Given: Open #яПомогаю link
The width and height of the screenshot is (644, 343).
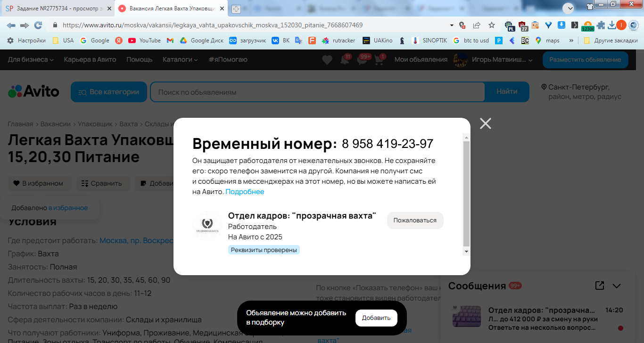Looking at the screenshot, I should pyautogui.click(x=228, y=60).
